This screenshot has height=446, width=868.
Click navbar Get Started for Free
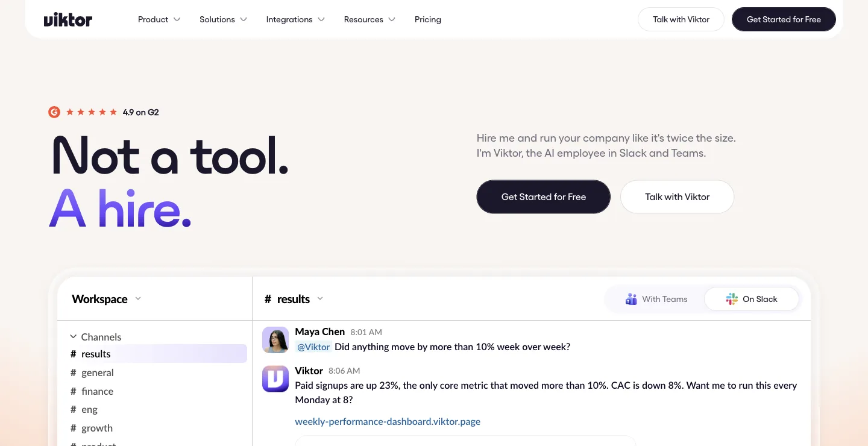pyautogui.click(x=784, y=19)
